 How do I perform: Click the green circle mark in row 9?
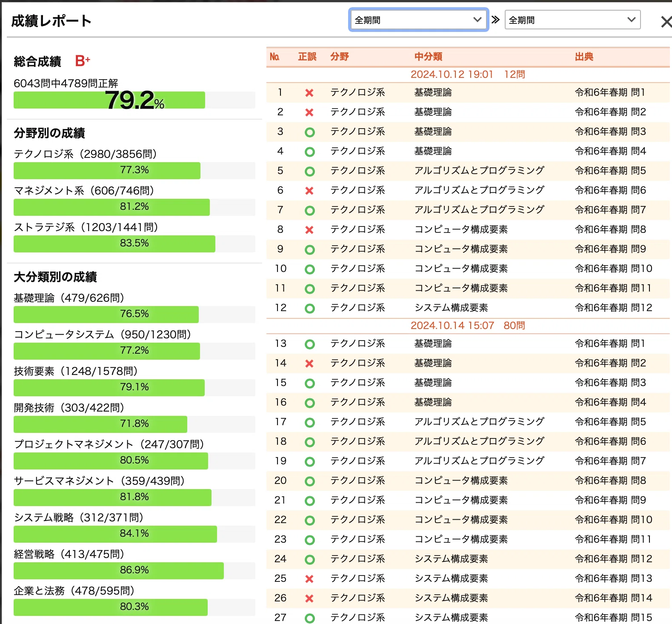[x=310, y=249]
